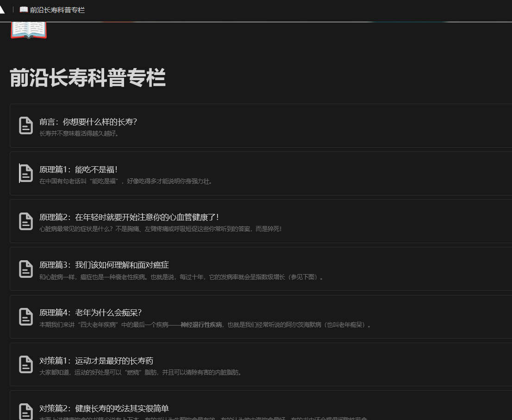Click summary text mentioning "能吃是福"
Screen dimensions: 512x420
click(126, 181)
